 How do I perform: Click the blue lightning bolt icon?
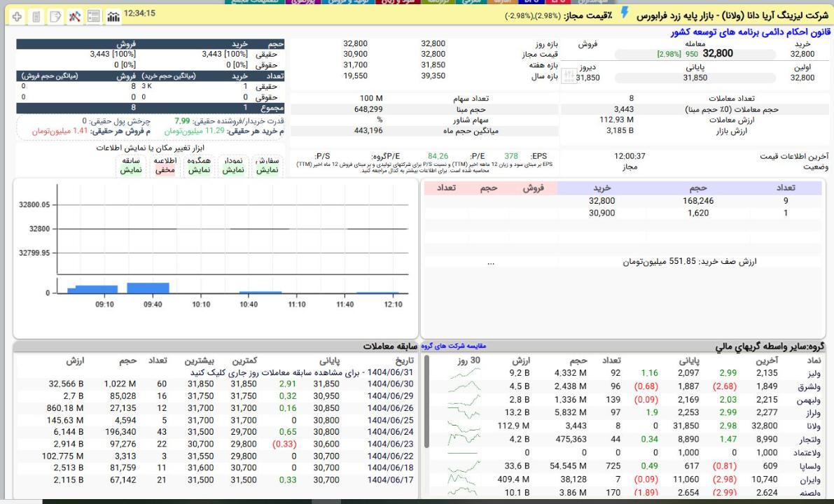[x=625, y=14]
